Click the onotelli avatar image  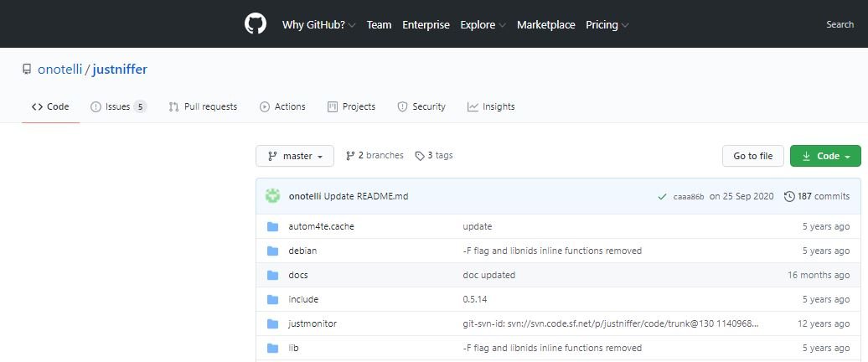(x=272, y=196)
